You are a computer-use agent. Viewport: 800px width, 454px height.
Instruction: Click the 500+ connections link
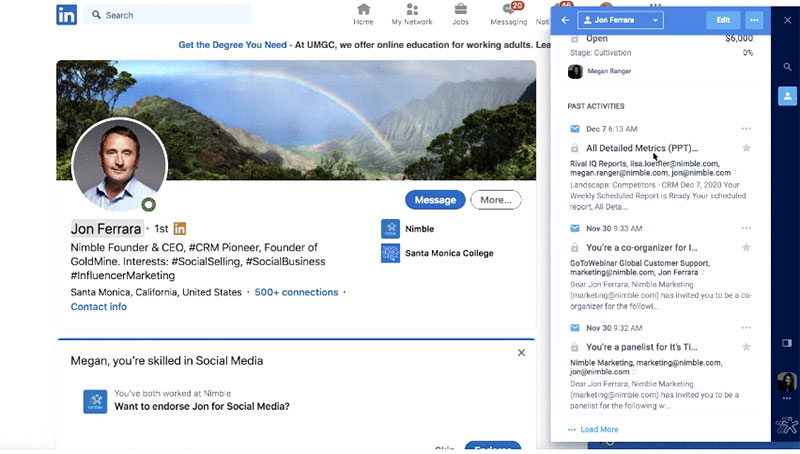coord(296,292)
